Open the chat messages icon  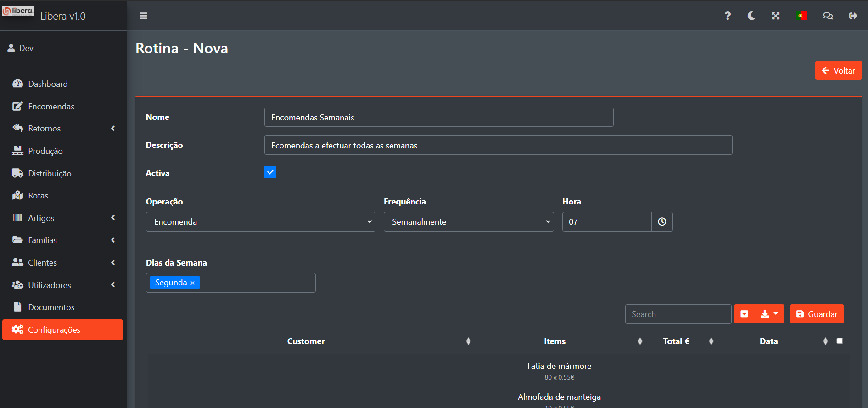[828, 16]
